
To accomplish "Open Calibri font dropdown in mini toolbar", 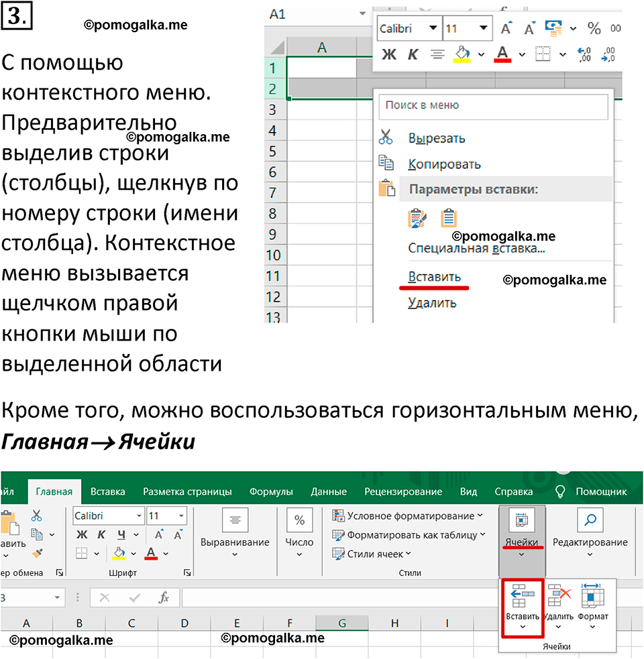I will tap(433, 28).
